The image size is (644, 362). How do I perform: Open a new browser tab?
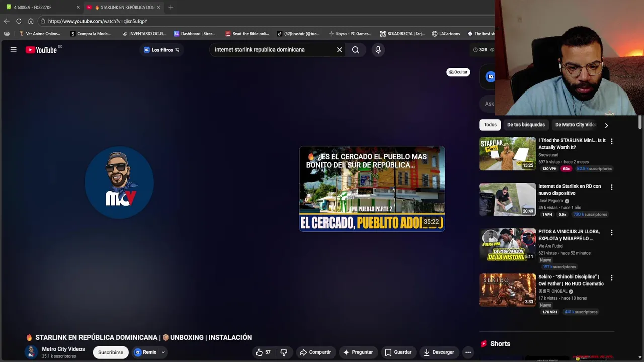pos(171,7)
